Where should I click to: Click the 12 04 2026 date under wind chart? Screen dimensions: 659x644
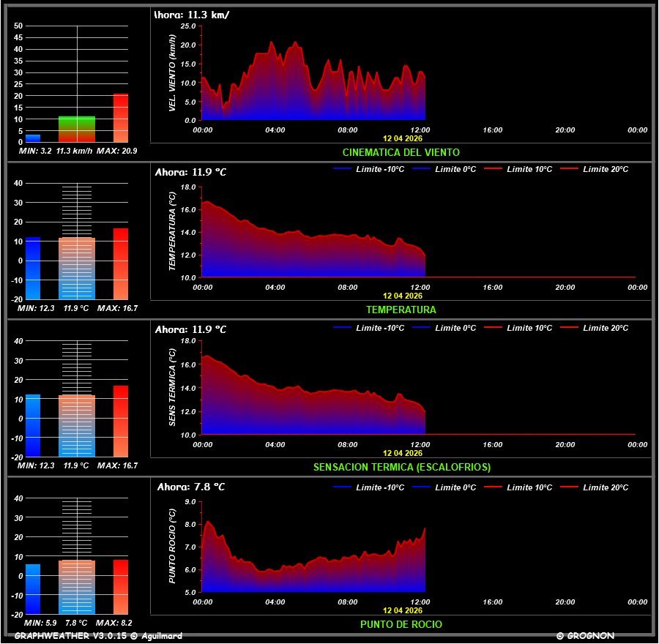(x=403, y=138)
